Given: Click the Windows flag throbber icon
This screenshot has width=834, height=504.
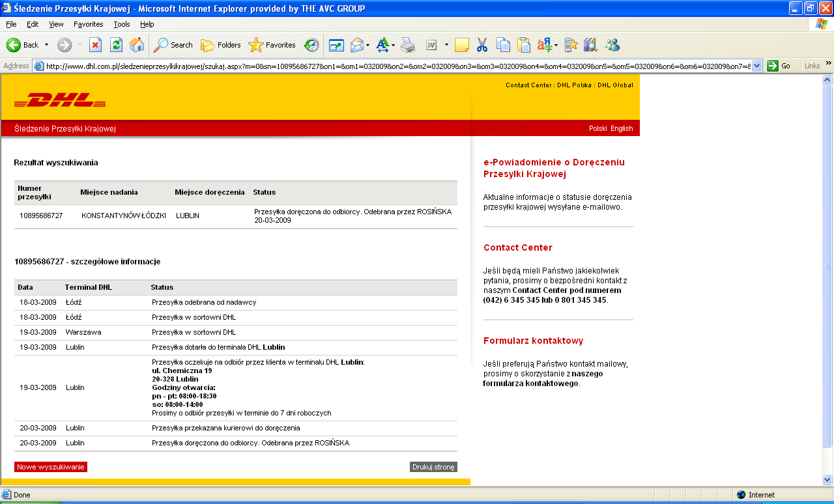Looking at the screenshot, I should pyautogui.click(x=822, y=24).
